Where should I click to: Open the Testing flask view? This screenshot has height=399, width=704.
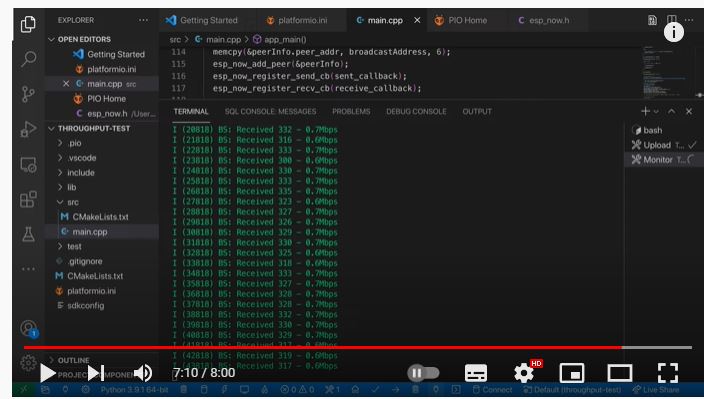(x=28, y=234)
